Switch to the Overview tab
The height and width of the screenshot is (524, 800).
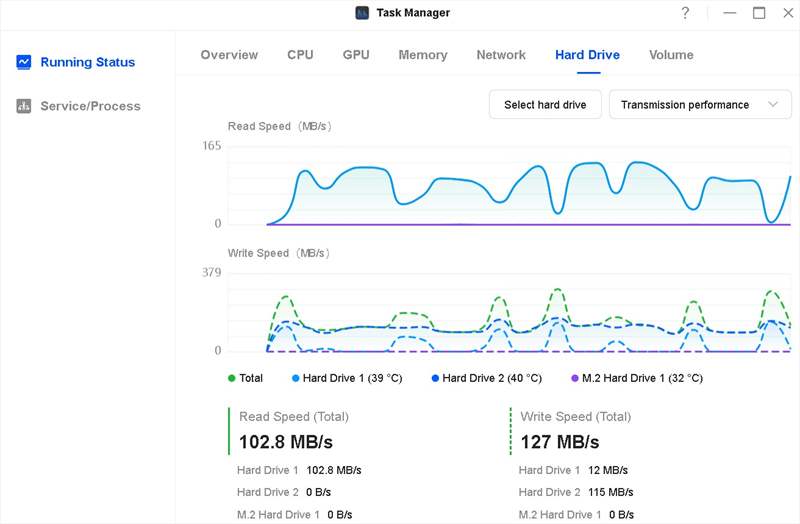click(229, 55)
